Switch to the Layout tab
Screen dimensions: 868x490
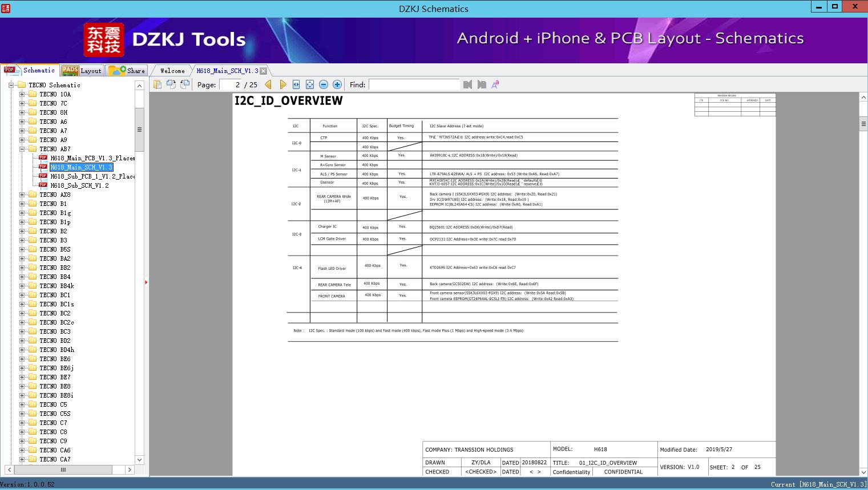click(x=82, y=71)
